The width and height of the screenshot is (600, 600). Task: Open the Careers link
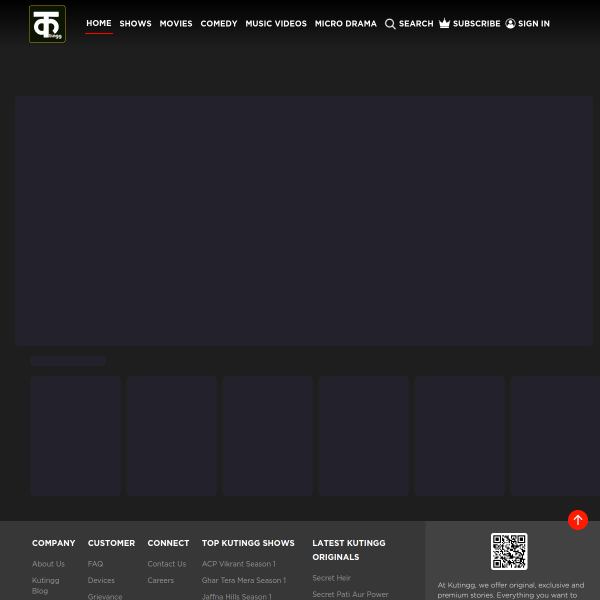[x=160, y=580]
